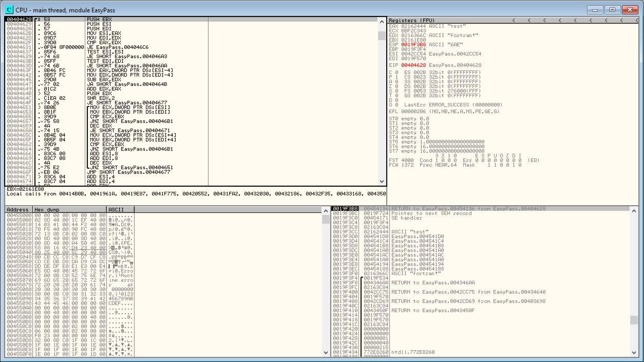Click stack pane scrollbar down arrow

[634, 353]
